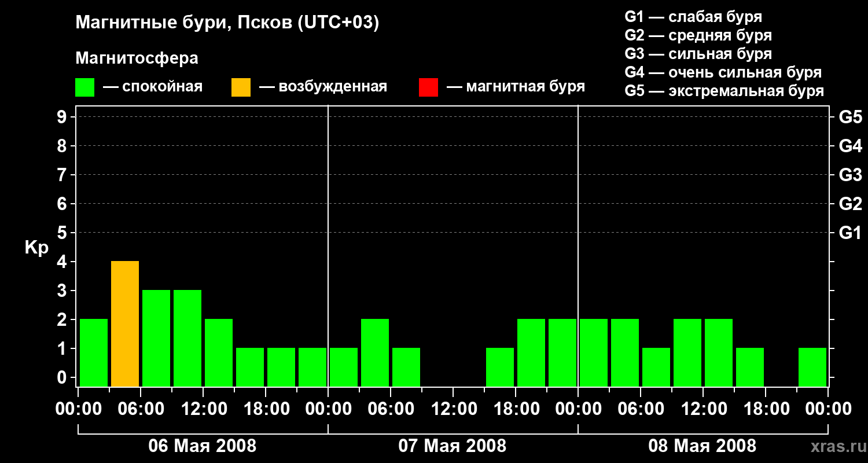Click the 'G5' storm level axis label beside the grid
The height and width of the screenshot is (463, 868).
pyautogui.click(x=851, y=117)
